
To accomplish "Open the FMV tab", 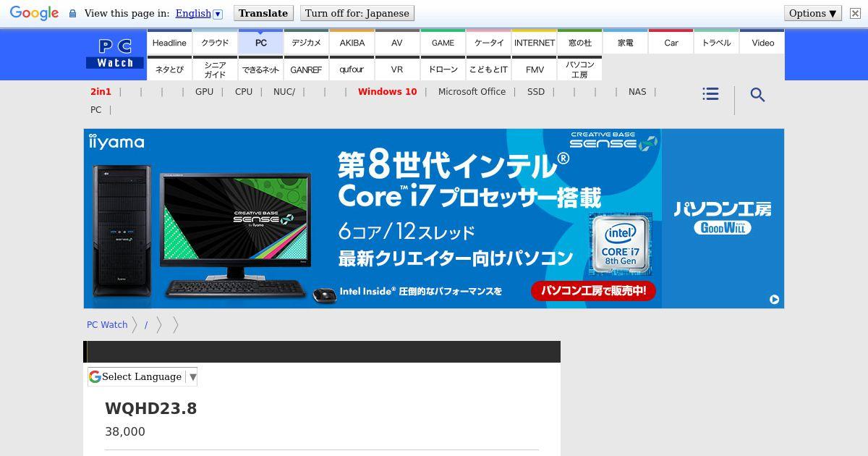I will (535, 69).
